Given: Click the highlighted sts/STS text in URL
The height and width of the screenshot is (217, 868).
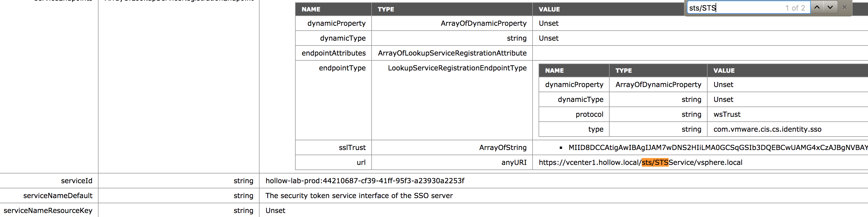Looking at the screenshot, I should coord(655,162).
